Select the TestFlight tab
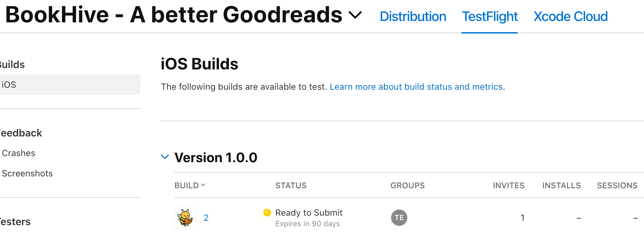The image size is (644, 237). point(490,17)
